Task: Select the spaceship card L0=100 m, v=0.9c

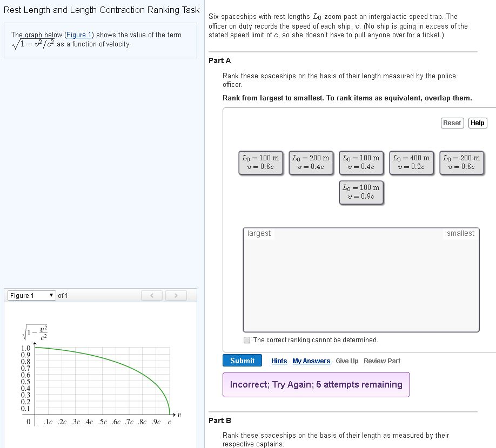Action: point(361,193)
